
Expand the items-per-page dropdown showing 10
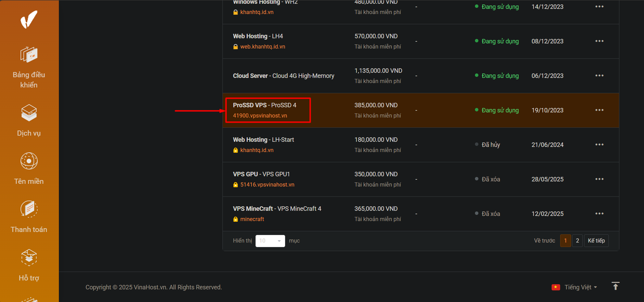pyautogui.click(x=270, y=241)
